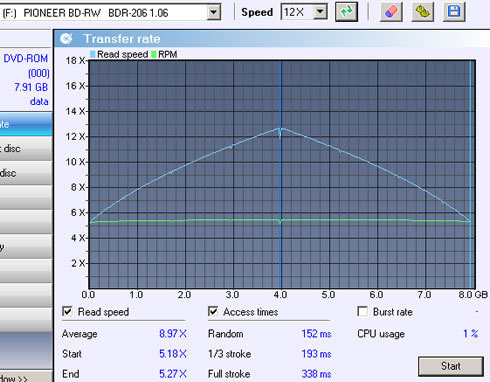Click the graph peak at the 4.0 GB marker
Screen dimensions: 490x382
coord(280,128)
